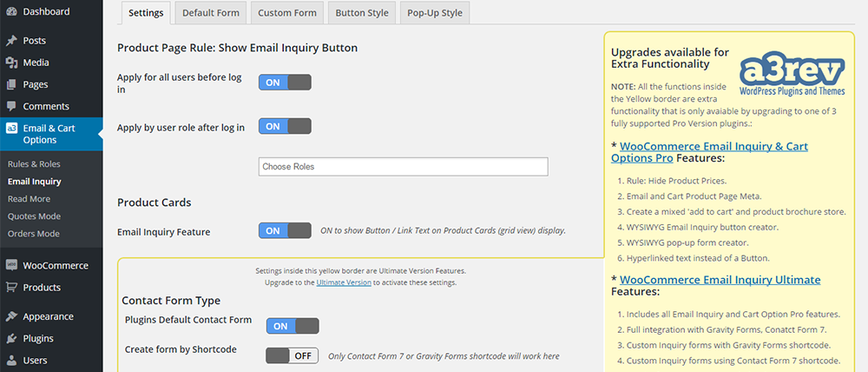The image size is (868, 372).
Task: Click the WooCommerce icon in sidebar
Action: 11,265
